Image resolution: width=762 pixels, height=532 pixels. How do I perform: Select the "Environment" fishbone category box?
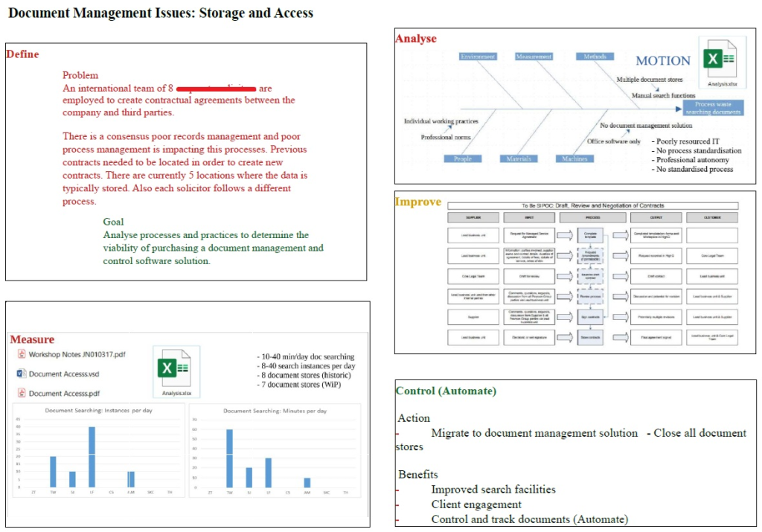[478, 57]
